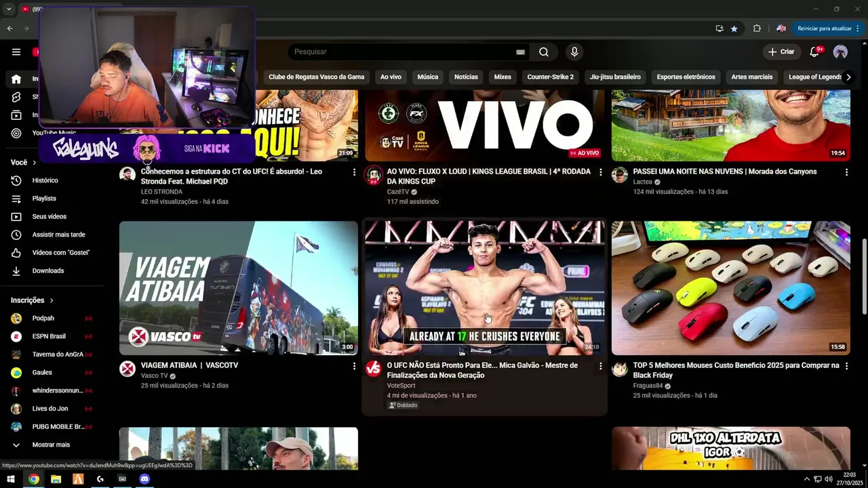
Task: Open the on-screen keyboard in search box
Action: click(x=520, y=52)
